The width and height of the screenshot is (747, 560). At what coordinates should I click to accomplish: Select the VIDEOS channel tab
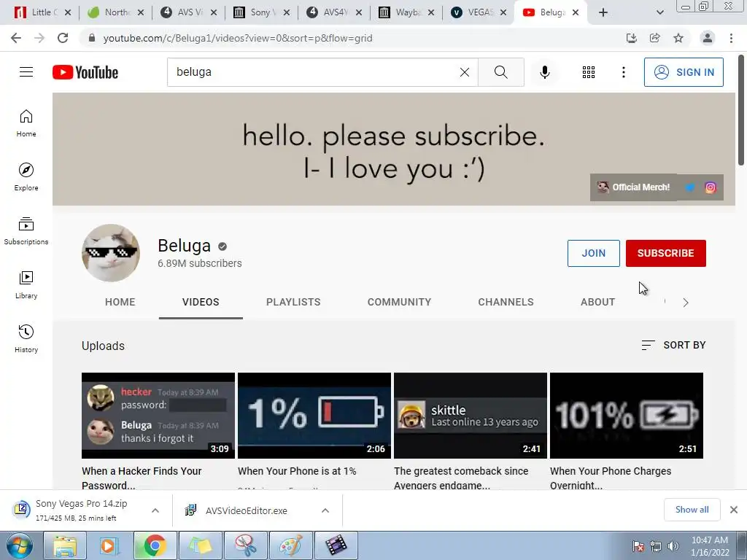click(201, 302)
